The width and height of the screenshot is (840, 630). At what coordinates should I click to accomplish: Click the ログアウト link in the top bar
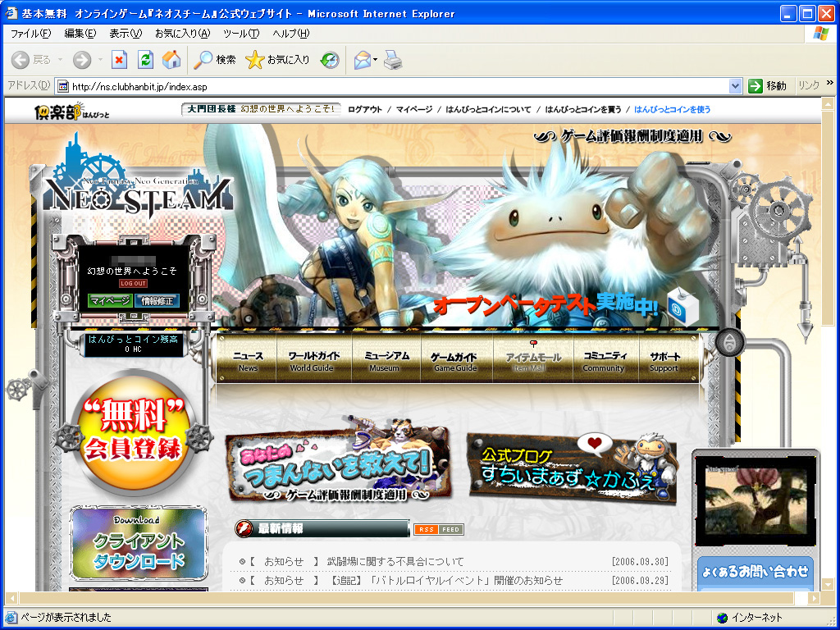point(365,109)
